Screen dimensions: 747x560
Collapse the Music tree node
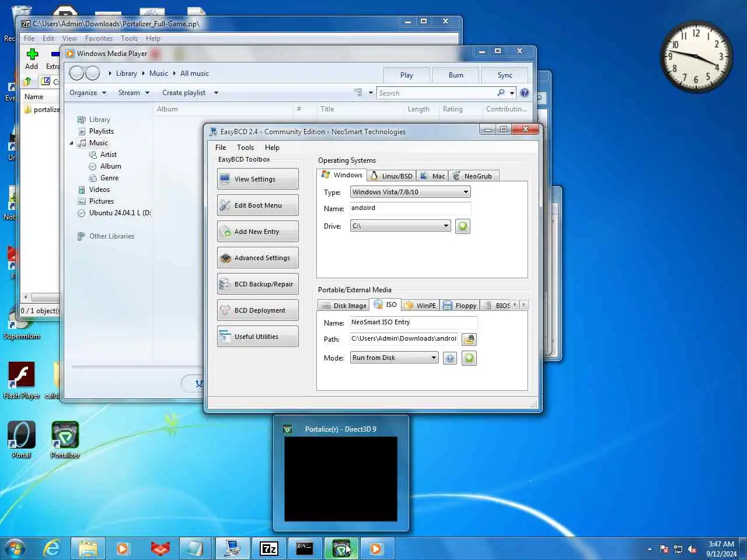(72, 143)
